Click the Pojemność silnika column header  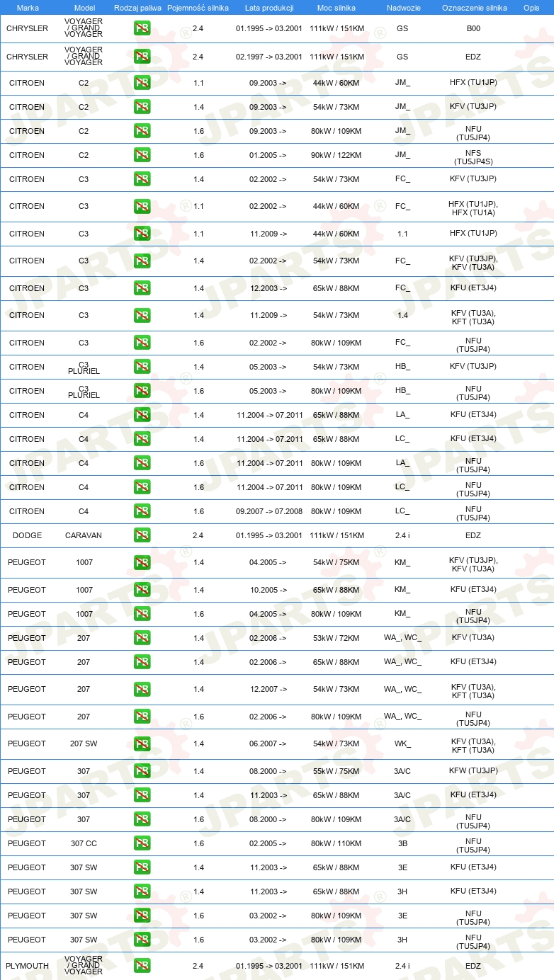click(198, 8)
